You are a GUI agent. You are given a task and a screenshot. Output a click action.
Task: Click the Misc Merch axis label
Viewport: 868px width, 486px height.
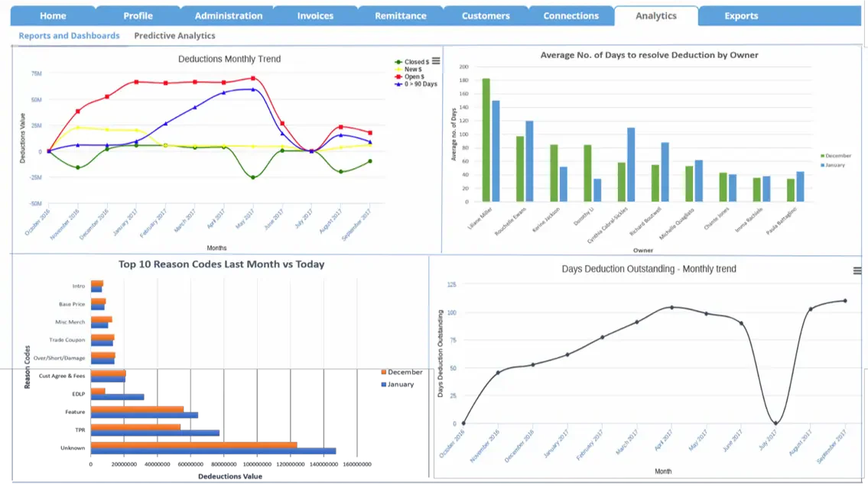70,322
